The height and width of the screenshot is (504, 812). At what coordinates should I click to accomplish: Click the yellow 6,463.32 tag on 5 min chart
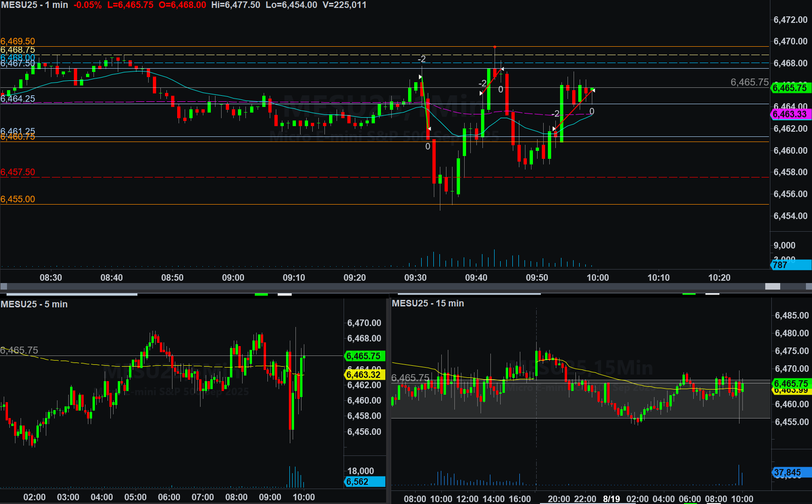364,375
